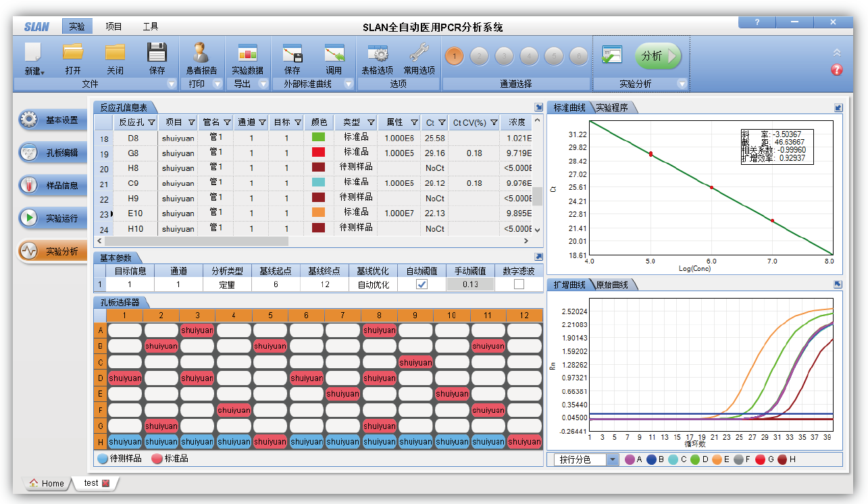Screen dimensions: 868x504
Task: Open the 表格选项 table options icon
Action: (x=377, y=53)
